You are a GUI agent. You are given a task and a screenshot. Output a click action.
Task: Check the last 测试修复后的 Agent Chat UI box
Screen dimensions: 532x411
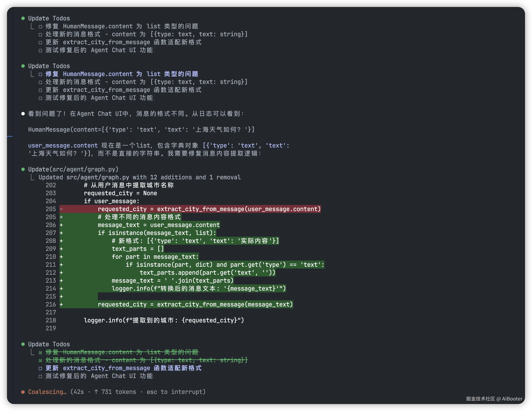[40, 376]
